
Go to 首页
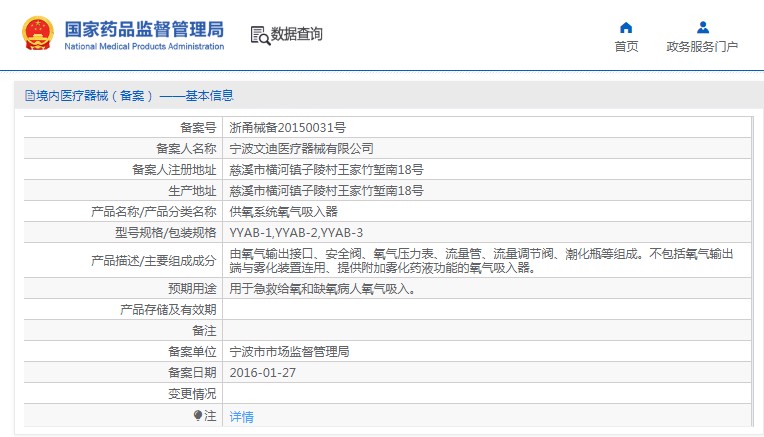(626, 46)
